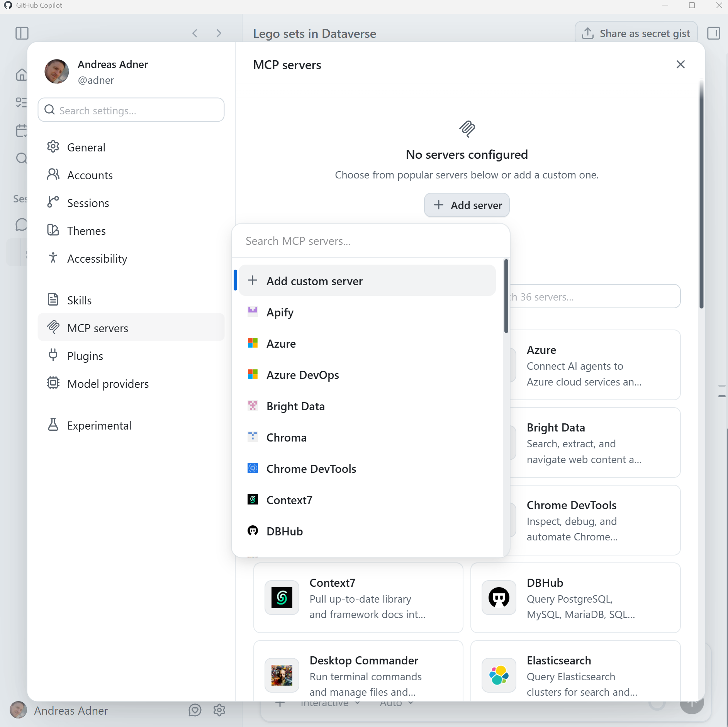Open Experimental settings
The image size is (728, 727).
(x=131, y=425)
